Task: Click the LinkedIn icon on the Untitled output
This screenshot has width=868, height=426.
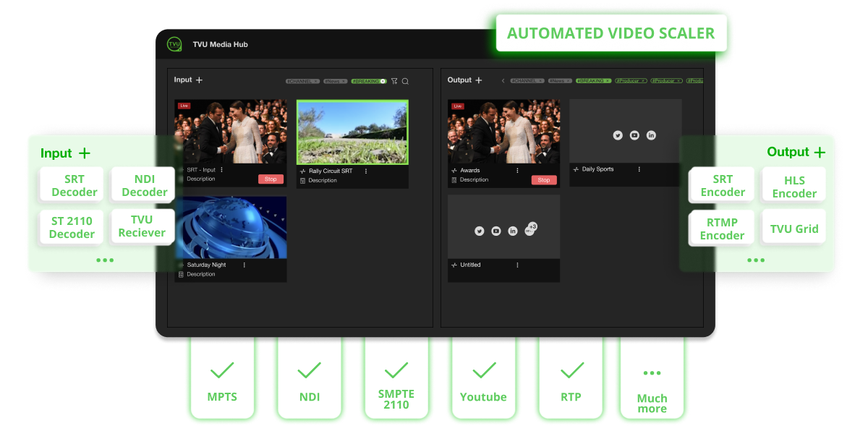Action: (x=513, y=231)
